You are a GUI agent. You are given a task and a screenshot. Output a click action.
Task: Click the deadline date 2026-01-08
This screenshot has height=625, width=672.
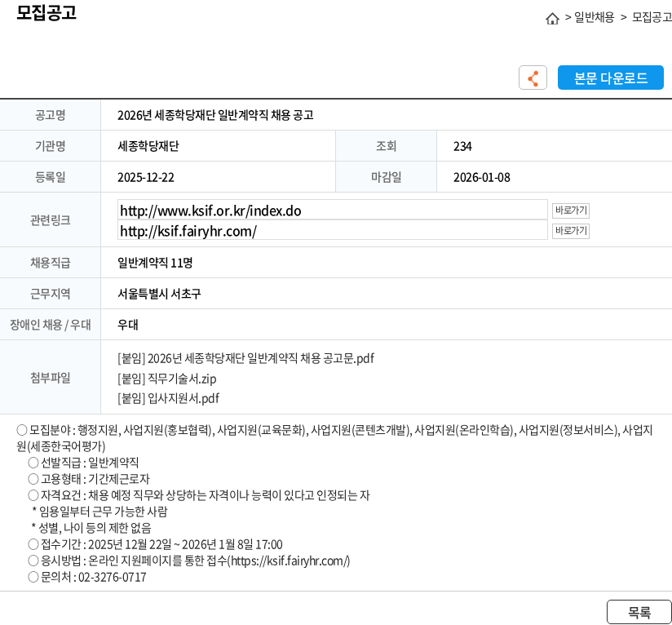tap(482, 178)
